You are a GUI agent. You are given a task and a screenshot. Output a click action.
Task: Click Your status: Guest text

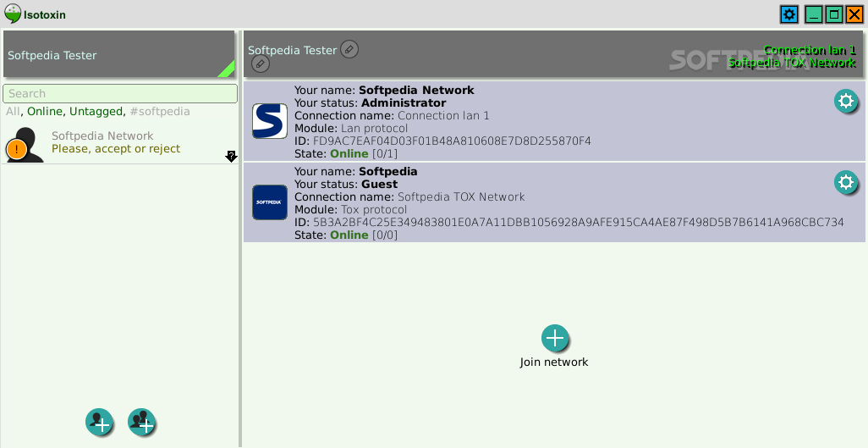click(x=346, y=184)
